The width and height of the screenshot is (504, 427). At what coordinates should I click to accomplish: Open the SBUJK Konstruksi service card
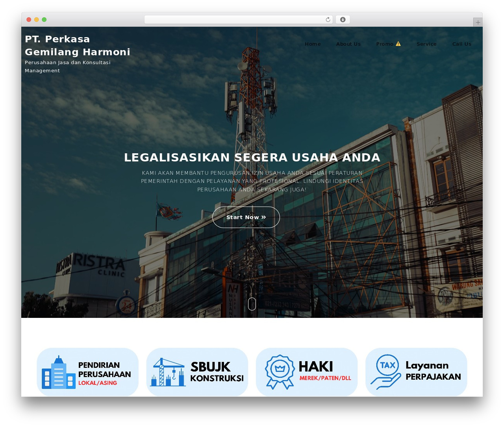pyautogui.click(x=197, y=372)
